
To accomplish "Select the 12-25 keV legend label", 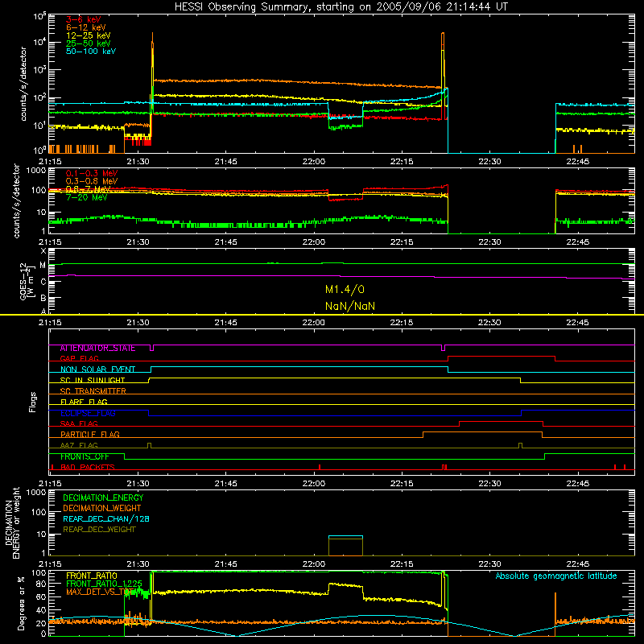I will tap(88, 35).
